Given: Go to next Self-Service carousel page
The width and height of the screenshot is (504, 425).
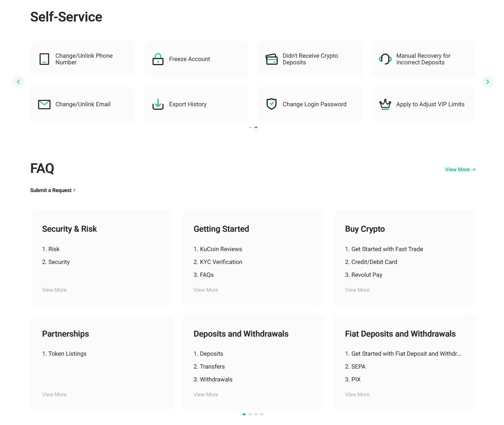Looking at the screenshot, I should tap(487, 82).
